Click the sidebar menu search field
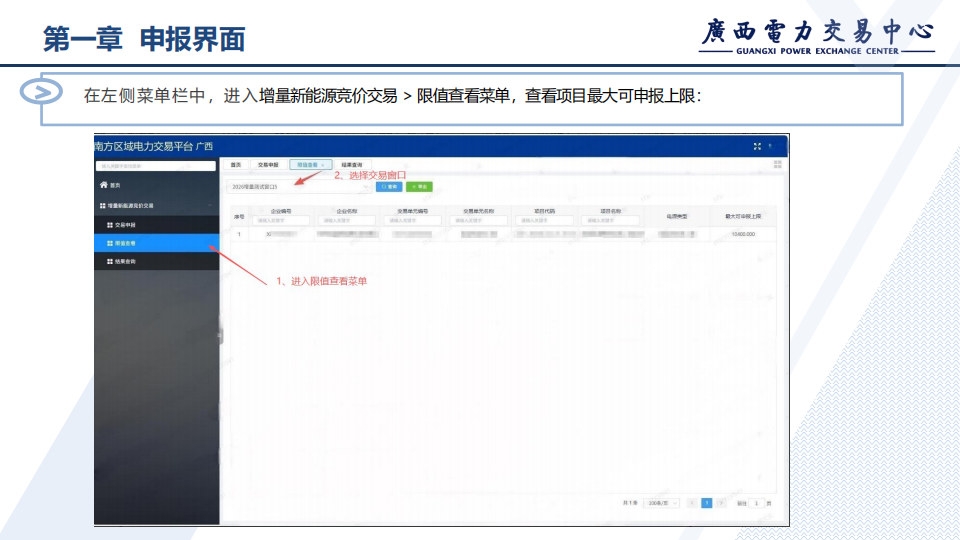The height and width of the screenshot is (540, 960). (156, 166)
